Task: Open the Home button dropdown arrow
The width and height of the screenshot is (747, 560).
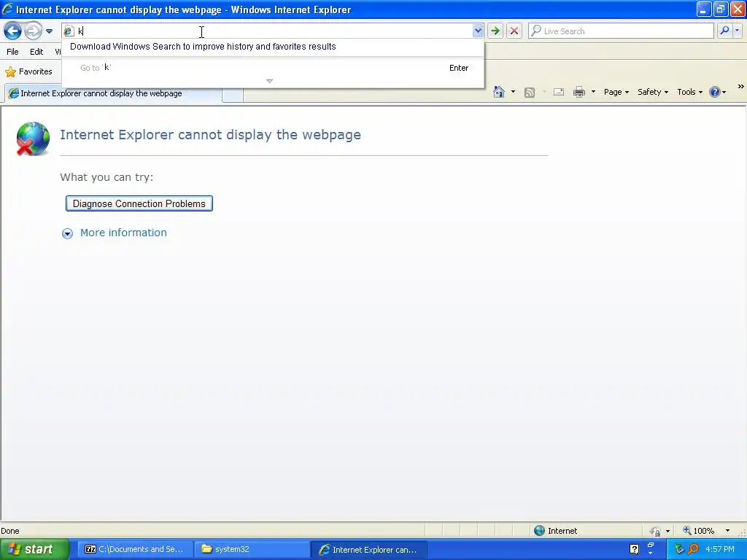Action: click(x=513, y=91)
